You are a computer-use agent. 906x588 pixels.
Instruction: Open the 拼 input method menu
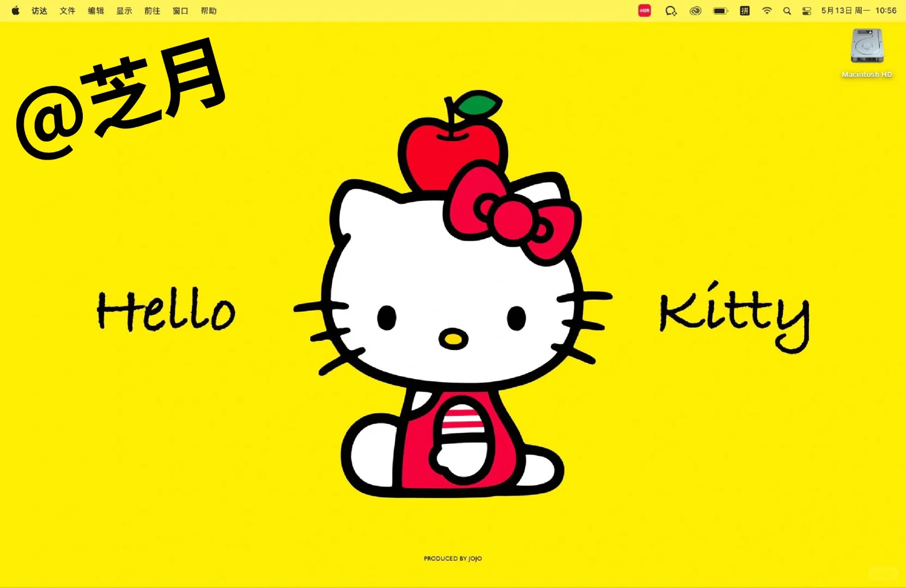[745, 11]
